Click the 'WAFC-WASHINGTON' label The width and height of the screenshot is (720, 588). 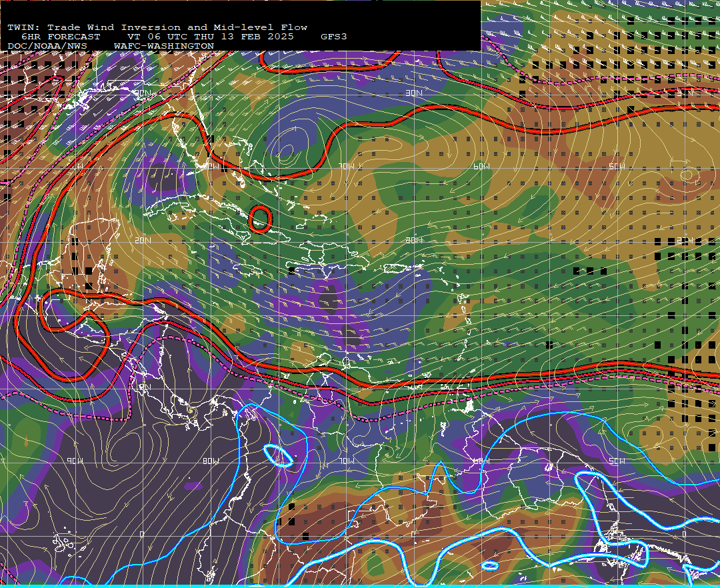tap(164, 47)
